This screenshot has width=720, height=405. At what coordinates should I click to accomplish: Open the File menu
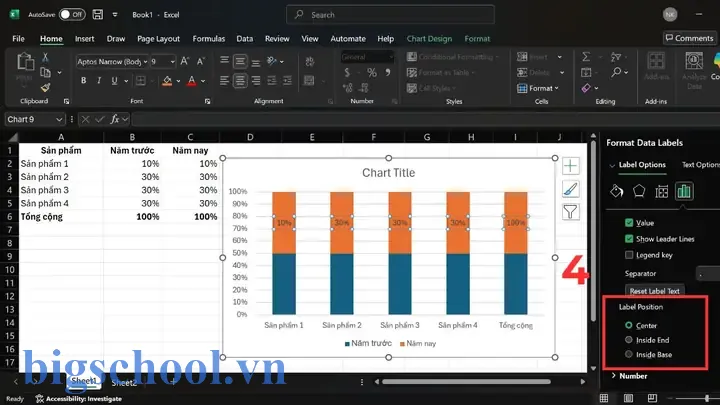18,39
